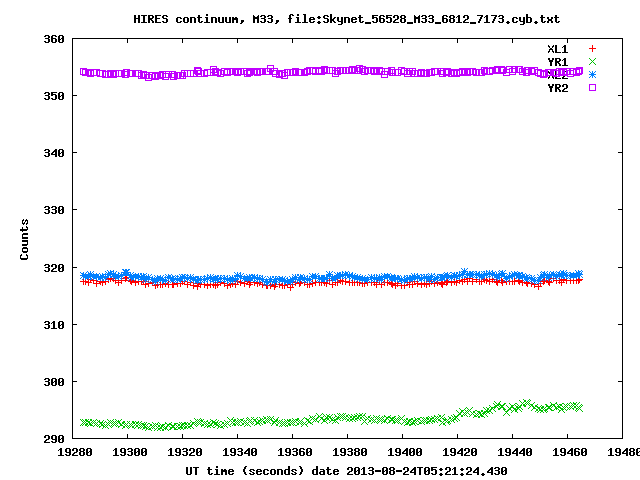Click x-axis tick label 19420
This screenshot has height=480, width=640.
[x=460, y=452]
